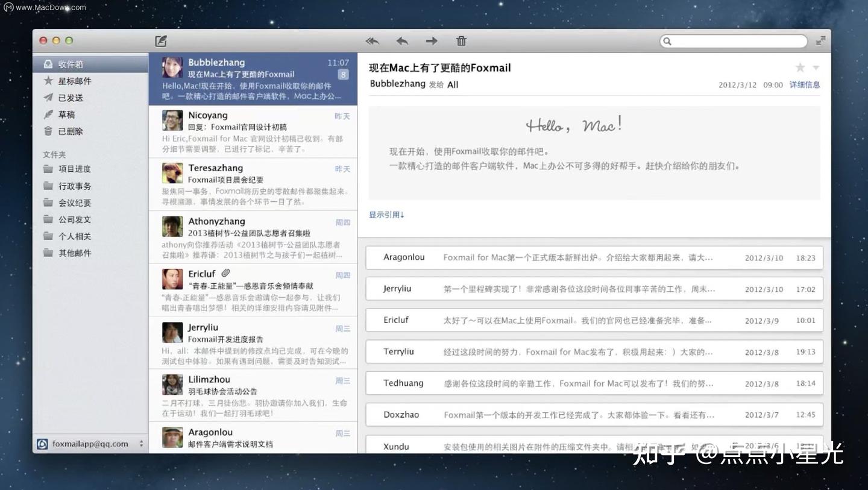This screenshot has width=868, height=490.
Task: Toggle fullscreen with the expand arrows icon
Action: 821,41
